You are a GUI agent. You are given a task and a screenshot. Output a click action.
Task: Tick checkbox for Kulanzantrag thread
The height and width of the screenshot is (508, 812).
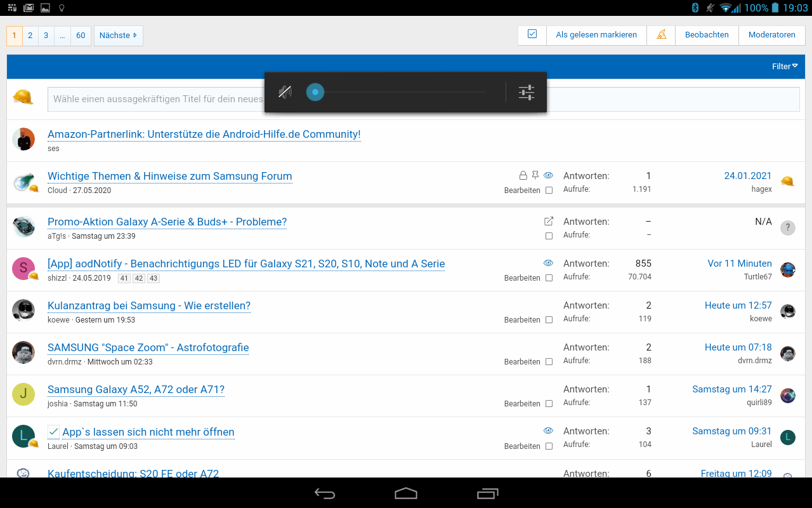549,320
